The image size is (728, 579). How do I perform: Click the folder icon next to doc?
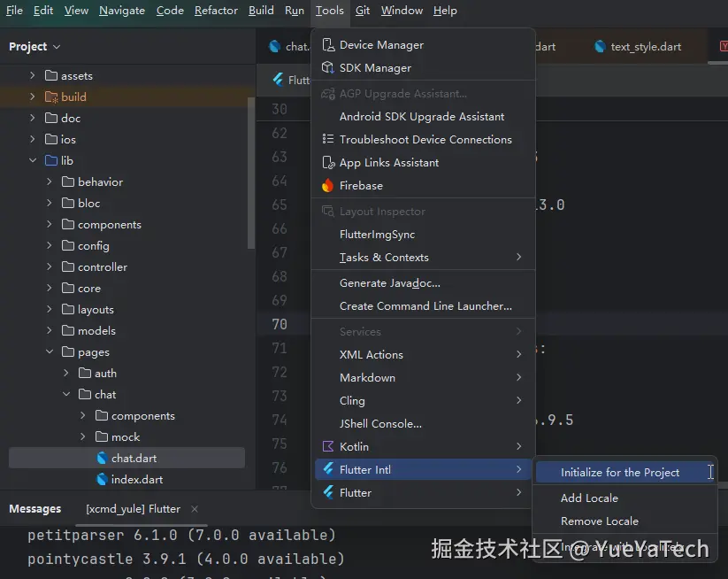pyautogui.click(x=51, y=118)
